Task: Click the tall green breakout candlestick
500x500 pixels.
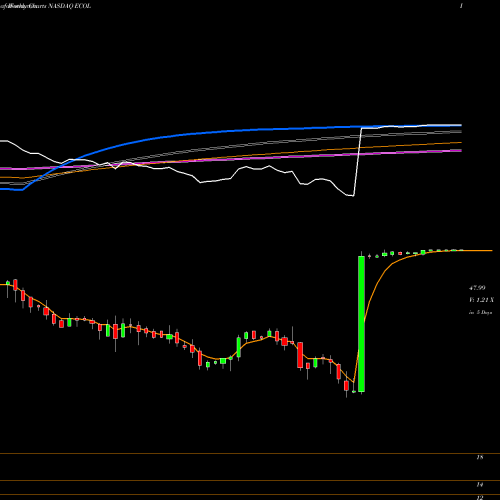Action: coord(361,324)
